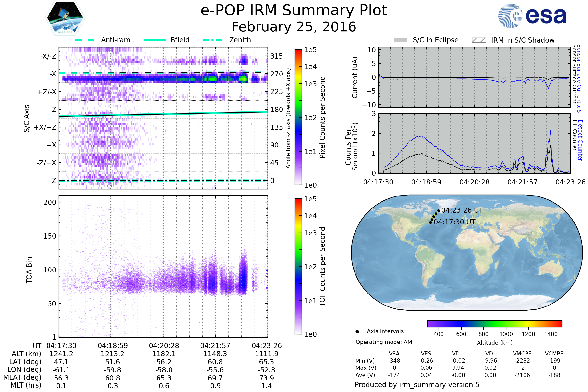Click the Sensor Surface Current x 5 label
Image resolution: width=588 pixels, height=392 pixels.
[579, 78]
